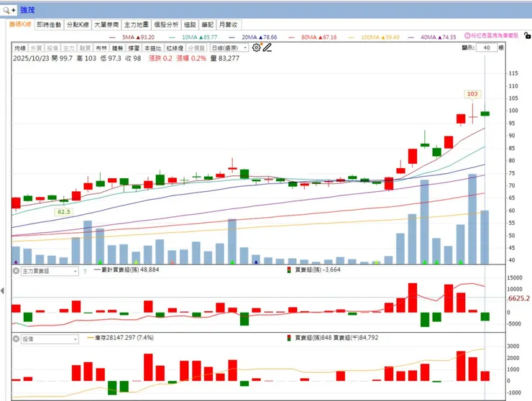The height and width of the screenshot is (401, 532).
Task: Open the 月營收 tab
Action: pos(229,24)
